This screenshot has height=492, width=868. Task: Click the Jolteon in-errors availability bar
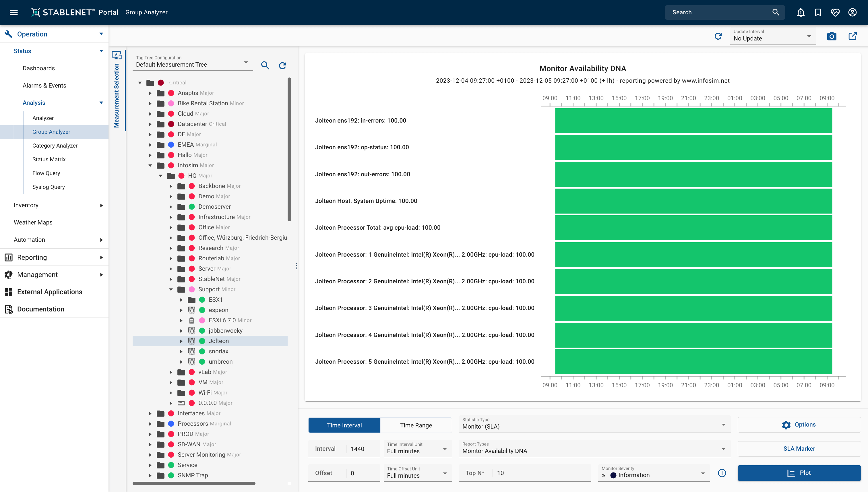[x=693, y=121]
